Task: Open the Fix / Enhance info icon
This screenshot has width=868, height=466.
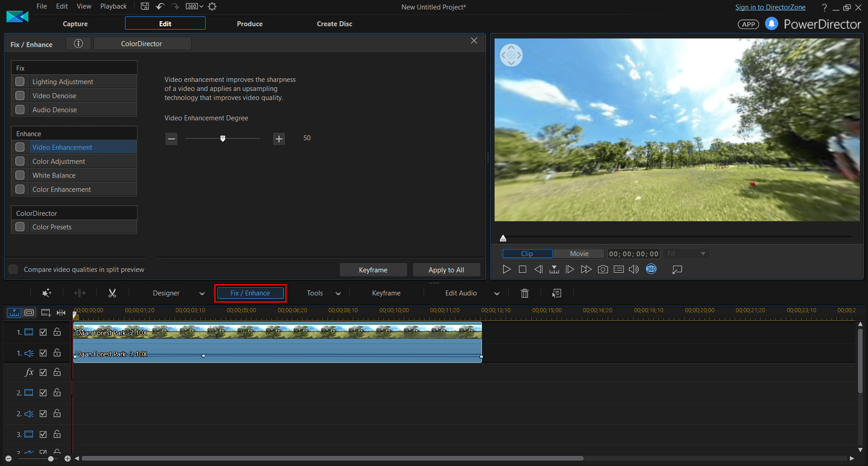Action: point(79,43)
